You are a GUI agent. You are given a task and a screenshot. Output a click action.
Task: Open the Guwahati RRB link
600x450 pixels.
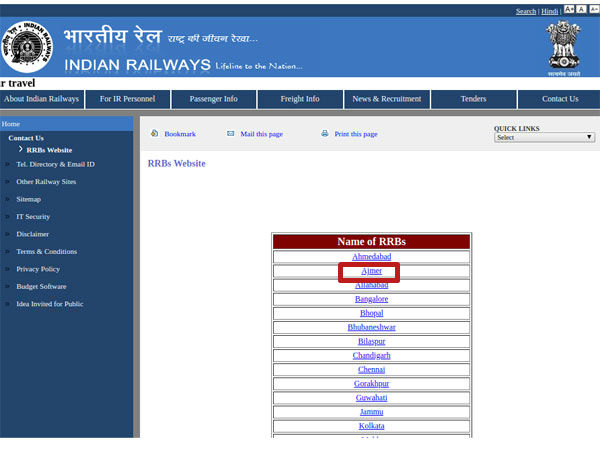tap(372, 398)
